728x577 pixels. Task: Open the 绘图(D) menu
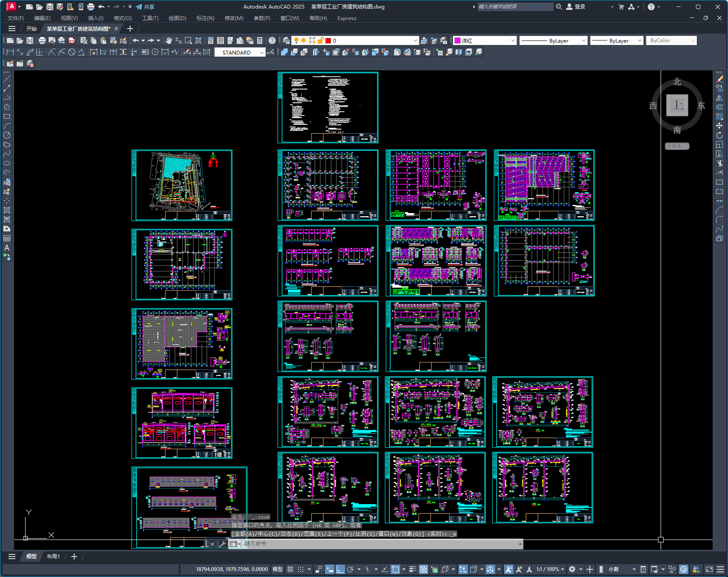tap(177, 18)
